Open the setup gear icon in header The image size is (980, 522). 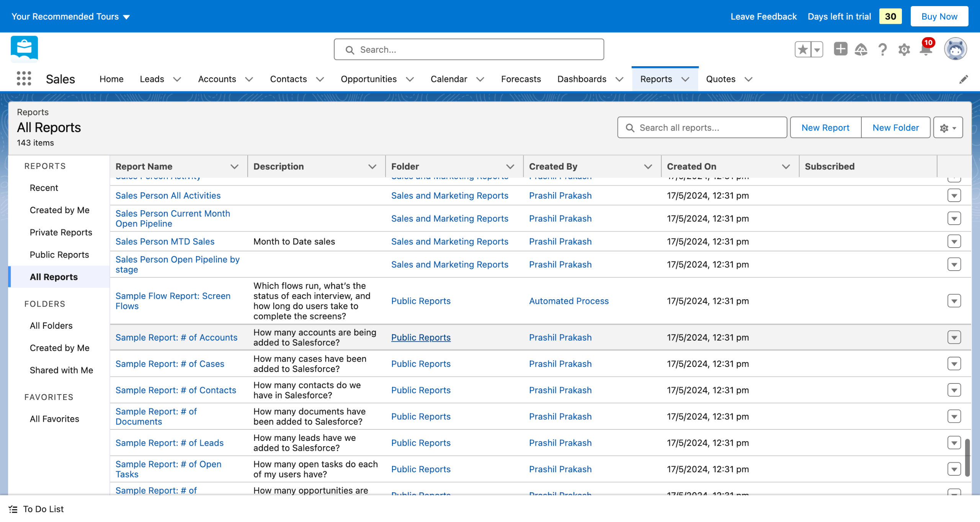904,49
